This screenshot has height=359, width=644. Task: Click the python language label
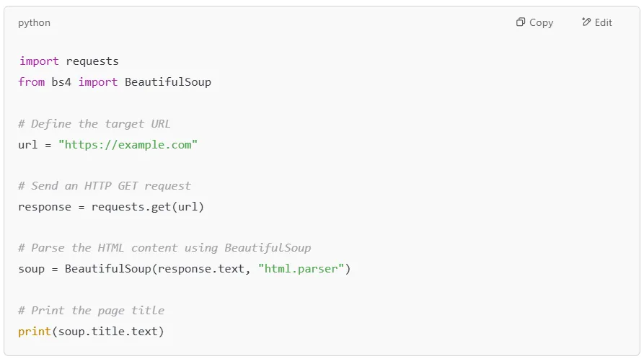coord(35,22)
